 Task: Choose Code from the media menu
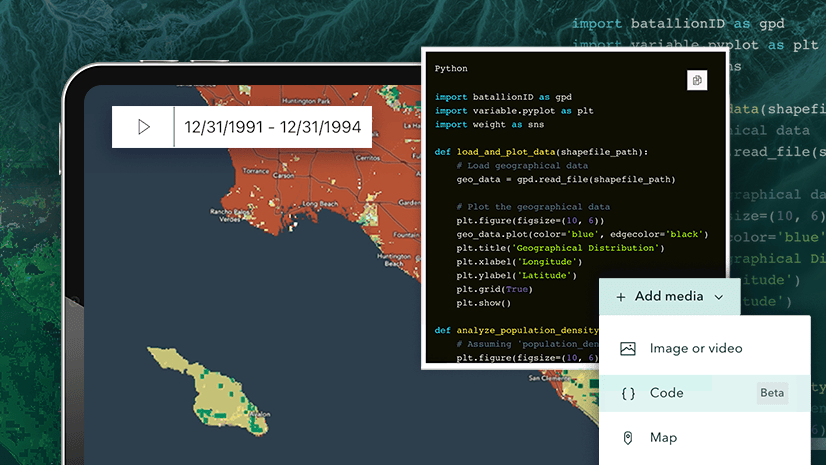pyautogui.click(x=704, y=393)
